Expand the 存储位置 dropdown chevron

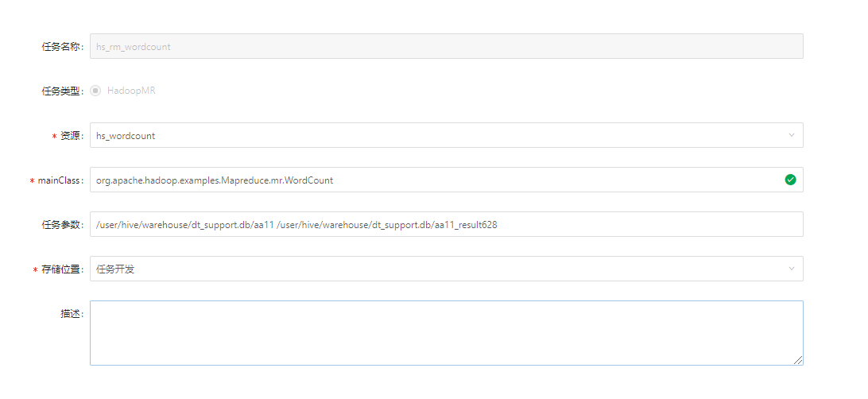(x=792, y=269)
